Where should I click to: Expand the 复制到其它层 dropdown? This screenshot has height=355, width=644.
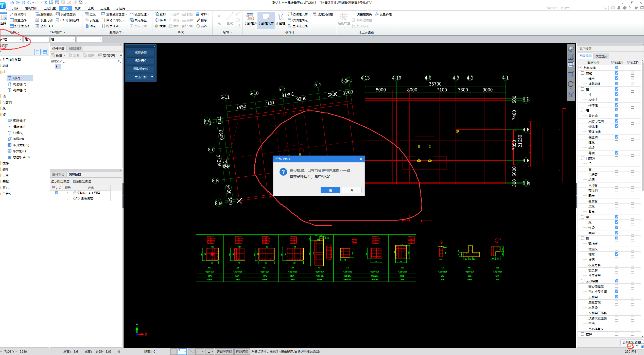(x=127, y=14)
